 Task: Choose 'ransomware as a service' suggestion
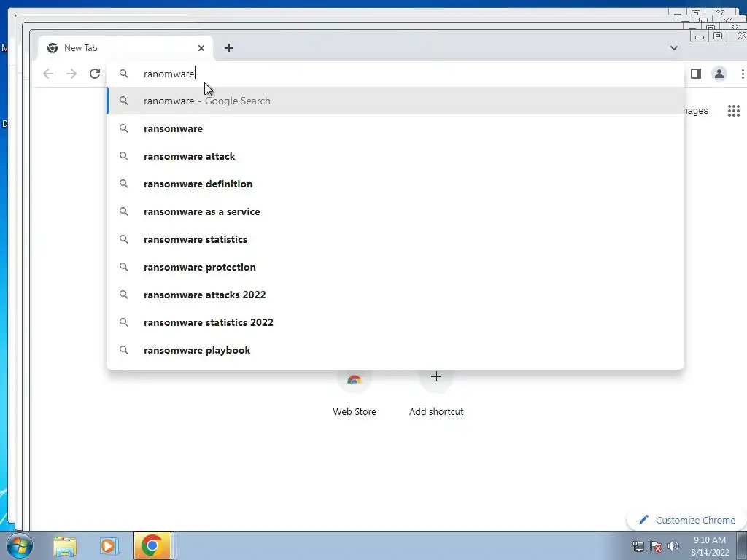395,211
